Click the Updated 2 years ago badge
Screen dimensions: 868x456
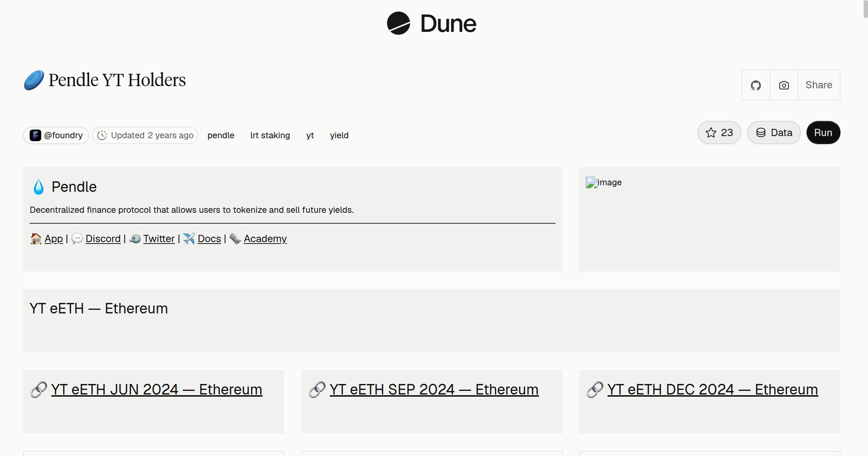(x=145, y=135)
